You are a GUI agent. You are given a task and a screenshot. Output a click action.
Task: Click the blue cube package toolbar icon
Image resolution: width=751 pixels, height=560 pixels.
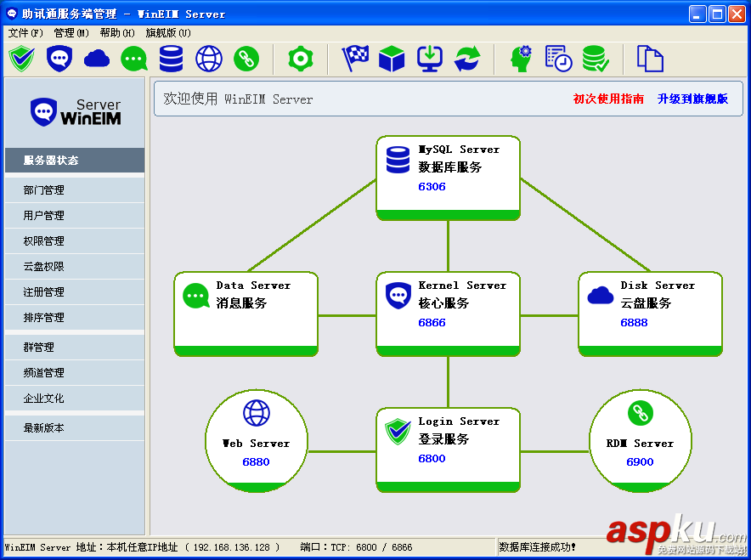coord(392,59)
